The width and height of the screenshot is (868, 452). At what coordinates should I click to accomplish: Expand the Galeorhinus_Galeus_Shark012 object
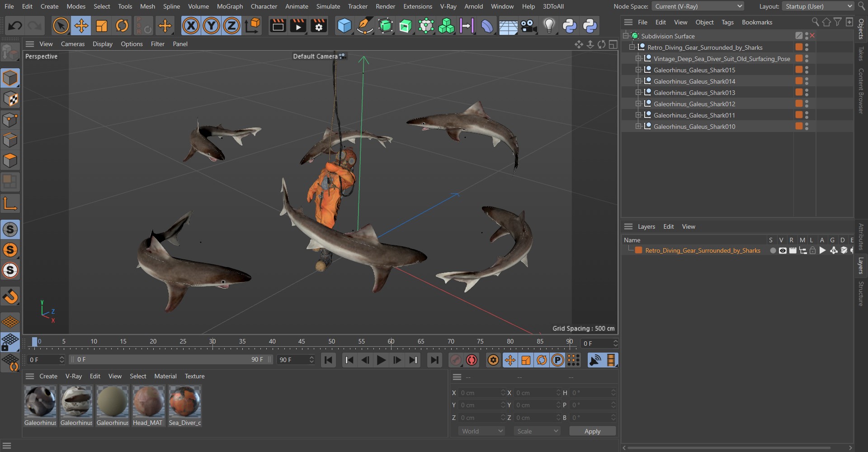pos(638,104)
